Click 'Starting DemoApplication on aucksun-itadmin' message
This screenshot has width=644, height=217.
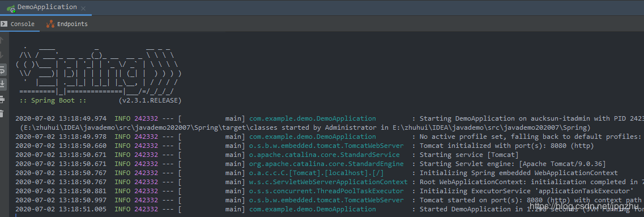coord(531,118)
